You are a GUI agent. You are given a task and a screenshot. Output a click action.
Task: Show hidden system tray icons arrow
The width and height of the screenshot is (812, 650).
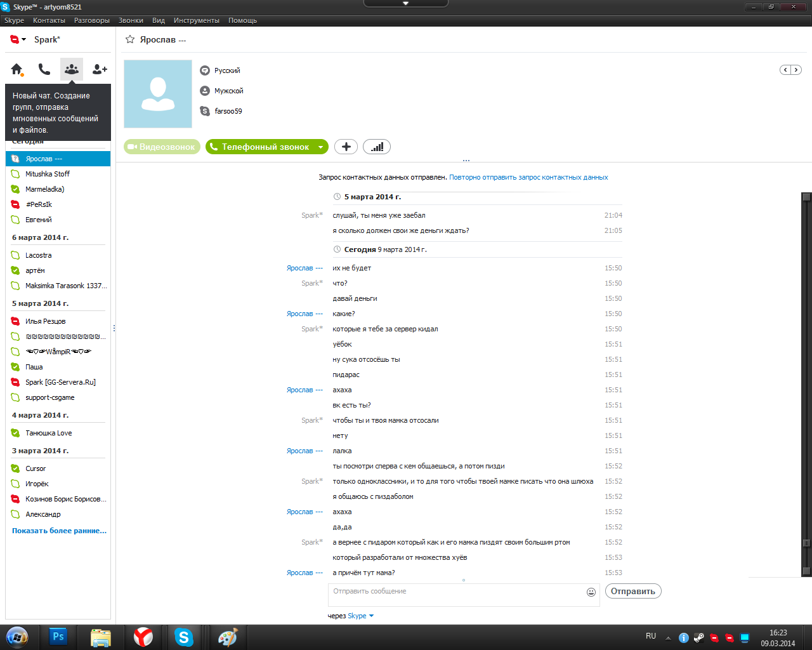(668, 638)
